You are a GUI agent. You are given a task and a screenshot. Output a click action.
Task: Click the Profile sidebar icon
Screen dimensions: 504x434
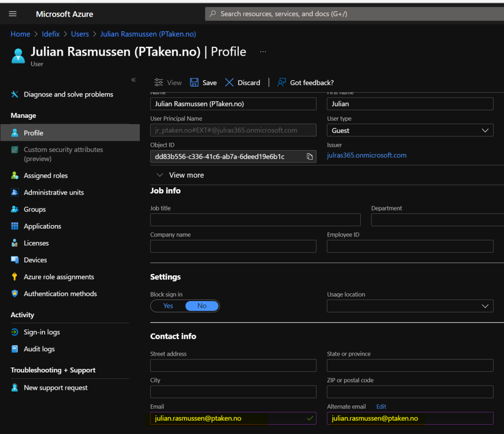14,133
